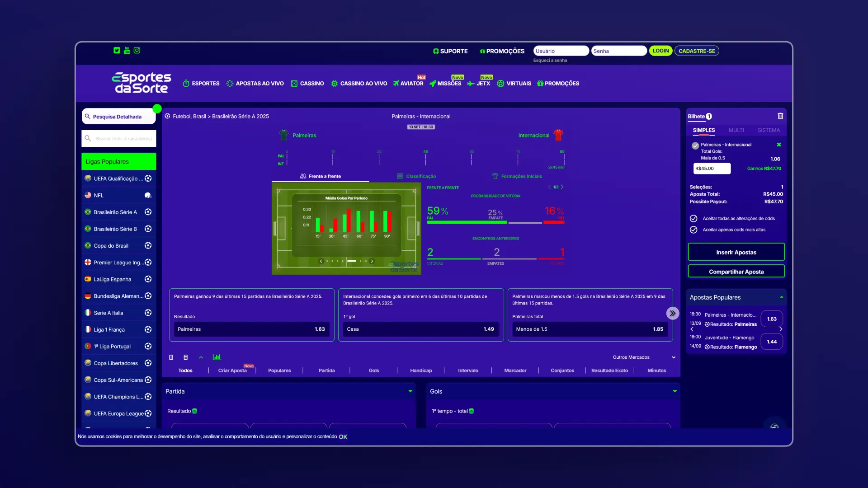Click the Usuário input field

pos(561,51)
